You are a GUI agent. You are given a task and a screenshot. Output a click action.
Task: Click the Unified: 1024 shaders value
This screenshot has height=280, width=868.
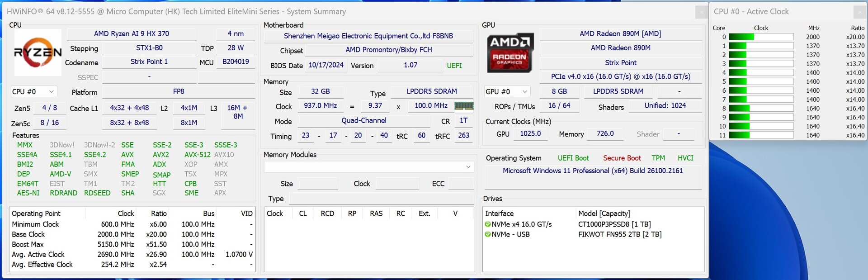(665, 106)
